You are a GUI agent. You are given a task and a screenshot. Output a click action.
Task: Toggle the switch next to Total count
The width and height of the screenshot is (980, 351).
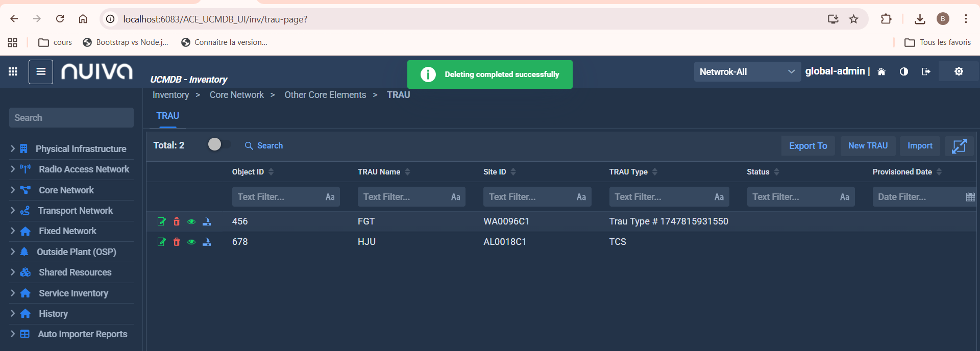point(219,145)
